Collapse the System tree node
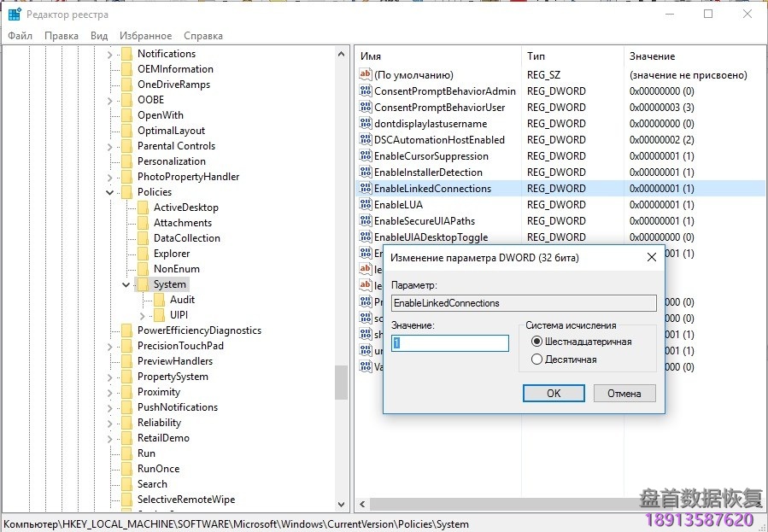The image size is (768, 532). [x=126, y=284]
